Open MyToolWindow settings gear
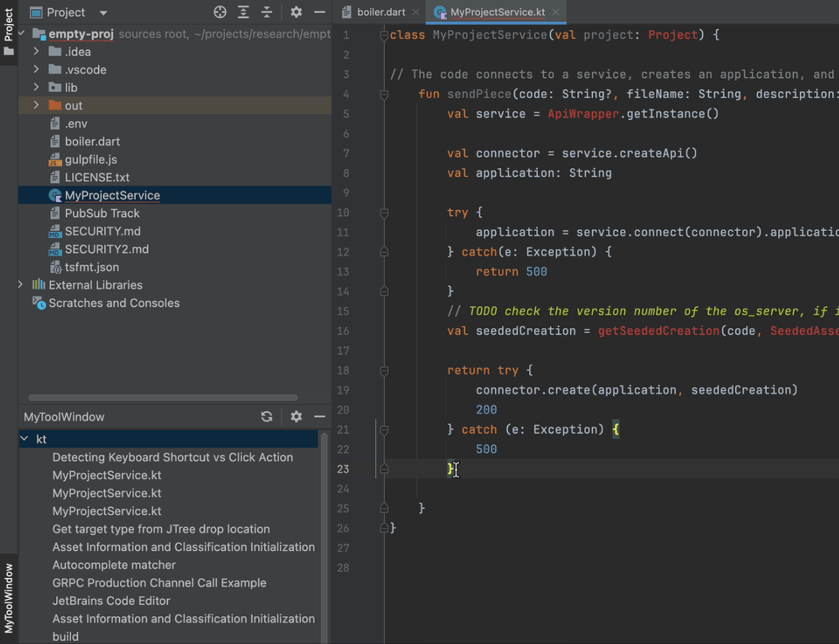 [x=296, y=417]
